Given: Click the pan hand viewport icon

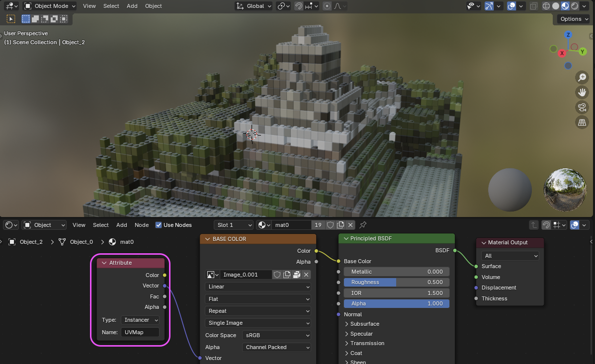Looking at the screenshot, I should 582,92.
